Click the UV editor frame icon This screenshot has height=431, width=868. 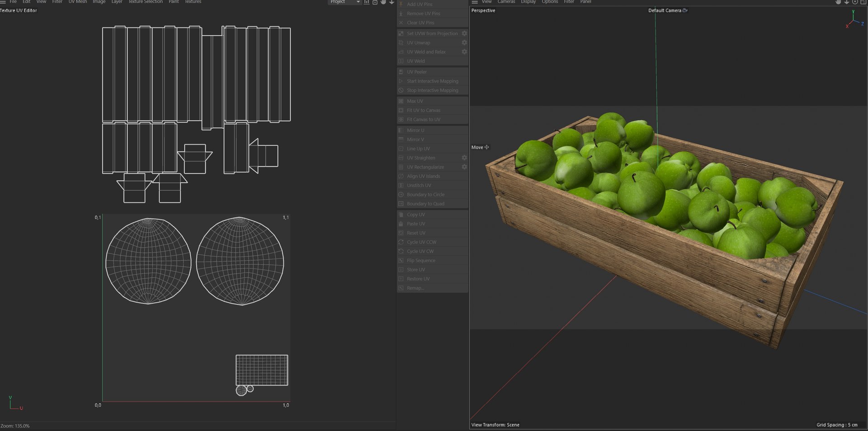[x=375, y=2]
